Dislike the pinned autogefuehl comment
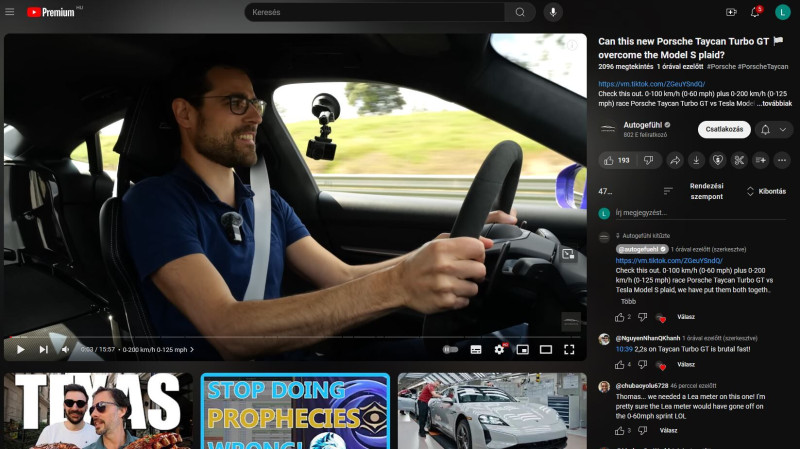800x449 pixels. [x=642, y=317]
